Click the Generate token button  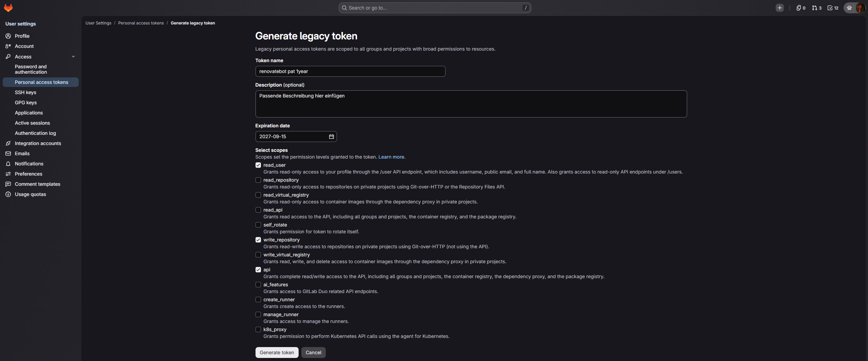tap(277, 353)
